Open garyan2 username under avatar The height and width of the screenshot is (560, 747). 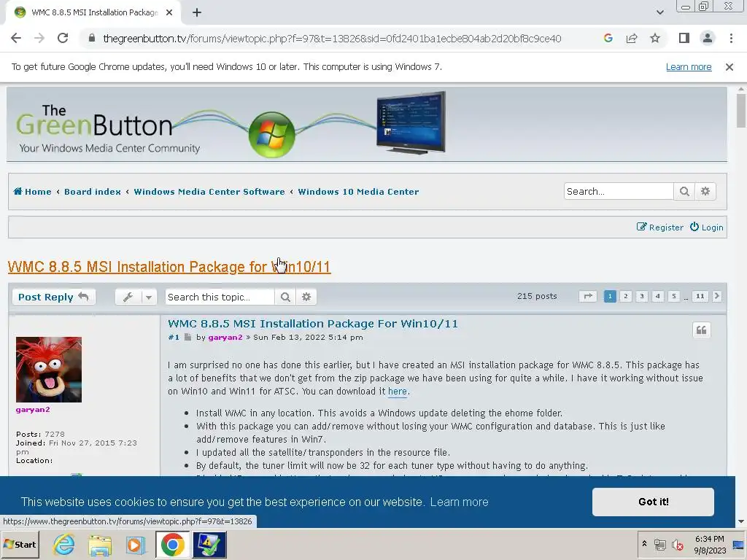(x=33, y=410)
